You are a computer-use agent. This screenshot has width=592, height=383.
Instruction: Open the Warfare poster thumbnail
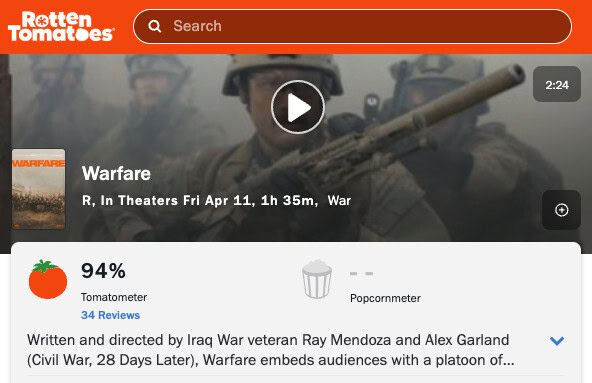tap(39, 189)
